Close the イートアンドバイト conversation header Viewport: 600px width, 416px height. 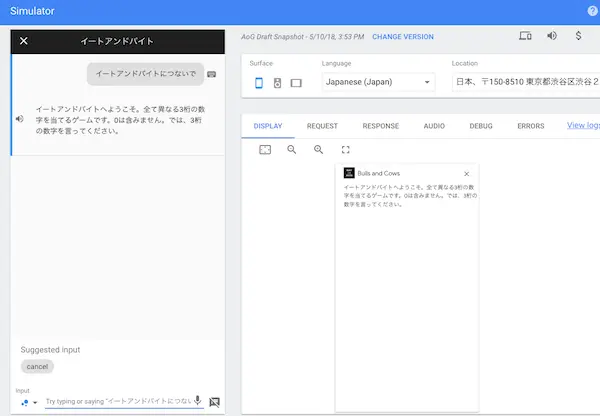coord(24,41)
